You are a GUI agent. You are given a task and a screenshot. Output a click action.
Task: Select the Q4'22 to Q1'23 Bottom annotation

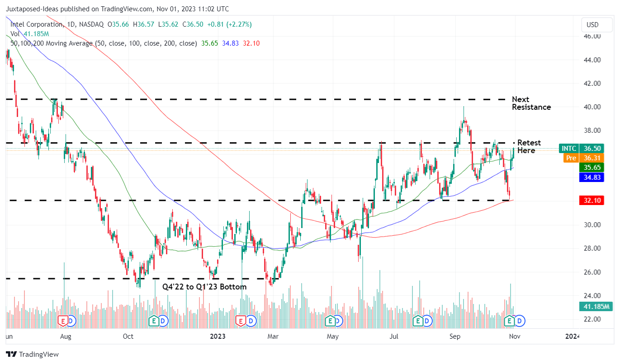[205, 287]
